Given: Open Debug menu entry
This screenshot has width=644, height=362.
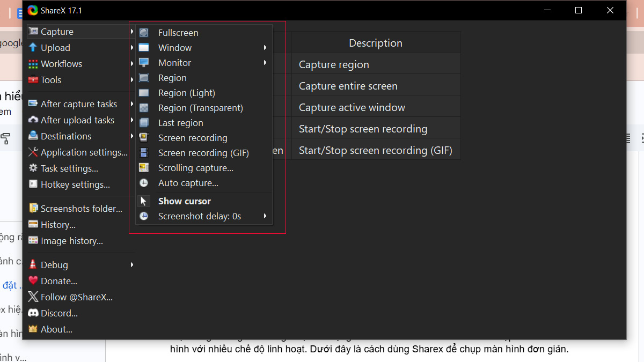Looking at the screenshot, I should pyautogui.click(x=80, y=265).
